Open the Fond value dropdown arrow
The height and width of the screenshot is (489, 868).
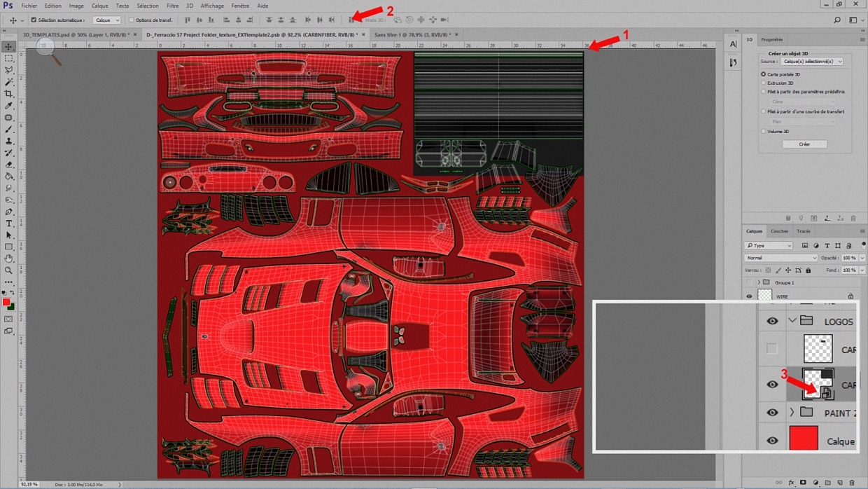(862, 270)
